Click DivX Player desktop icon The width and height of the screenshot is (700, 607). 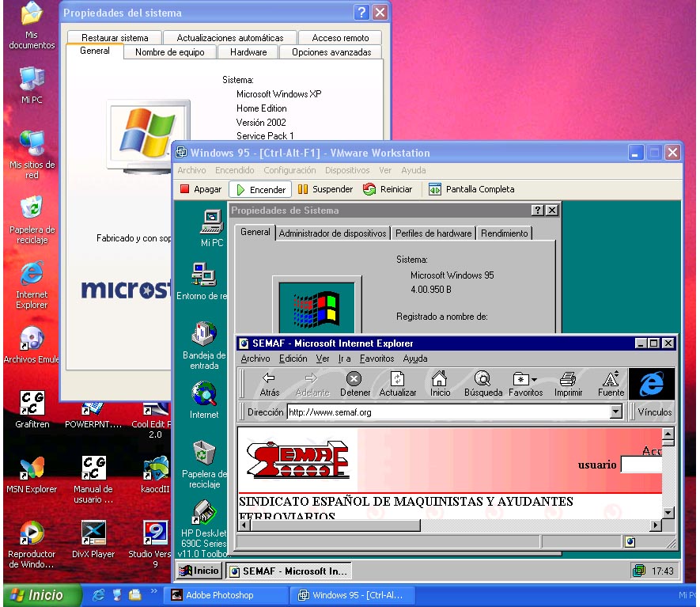pos(93,540)
